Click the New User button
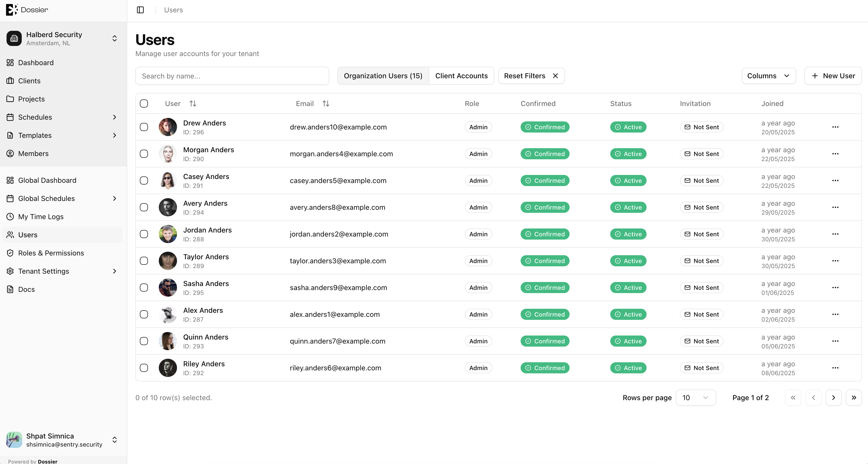This screenshot has width=868, height=464. tap(833, 76)
